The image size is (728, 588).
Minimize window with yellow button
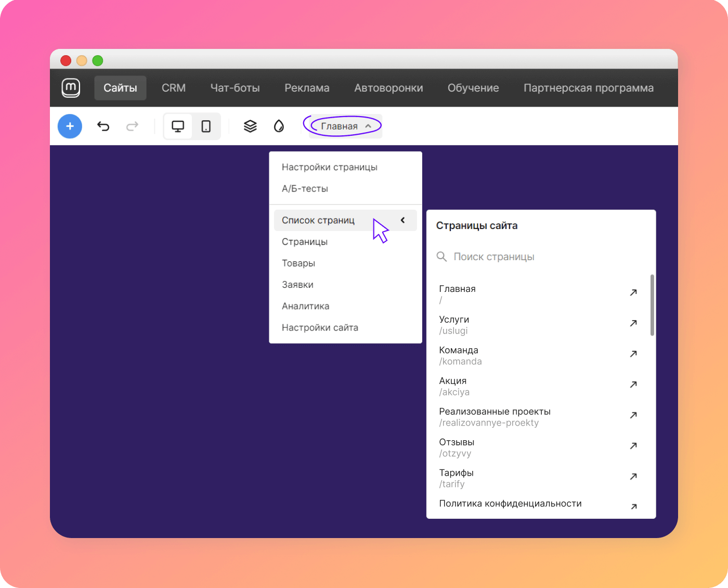(x=82, y=60)
